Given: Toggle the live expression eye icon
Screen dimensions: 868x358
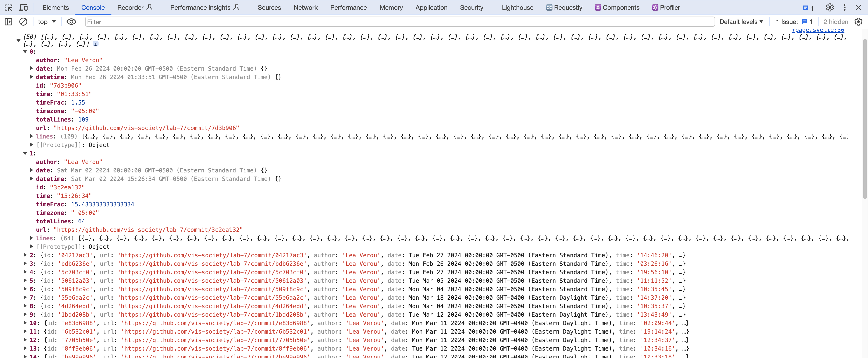Looking at the screenshot, I should point(71,22).
